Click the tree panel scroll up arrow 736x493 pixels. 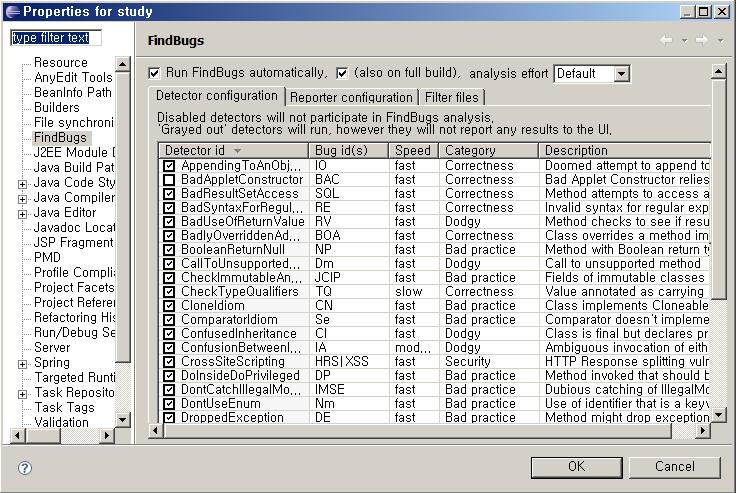point(123,64)
